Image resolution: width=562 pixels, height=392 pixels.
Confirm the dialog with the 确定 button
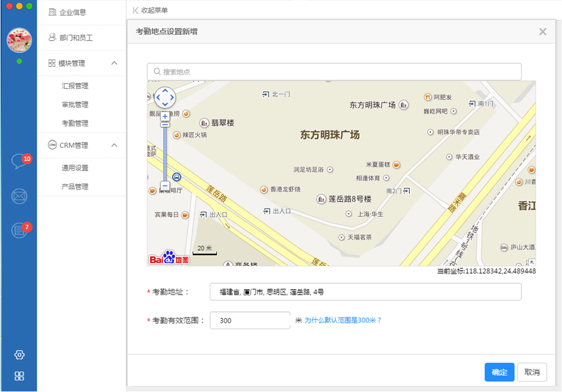tap(499, 372)
